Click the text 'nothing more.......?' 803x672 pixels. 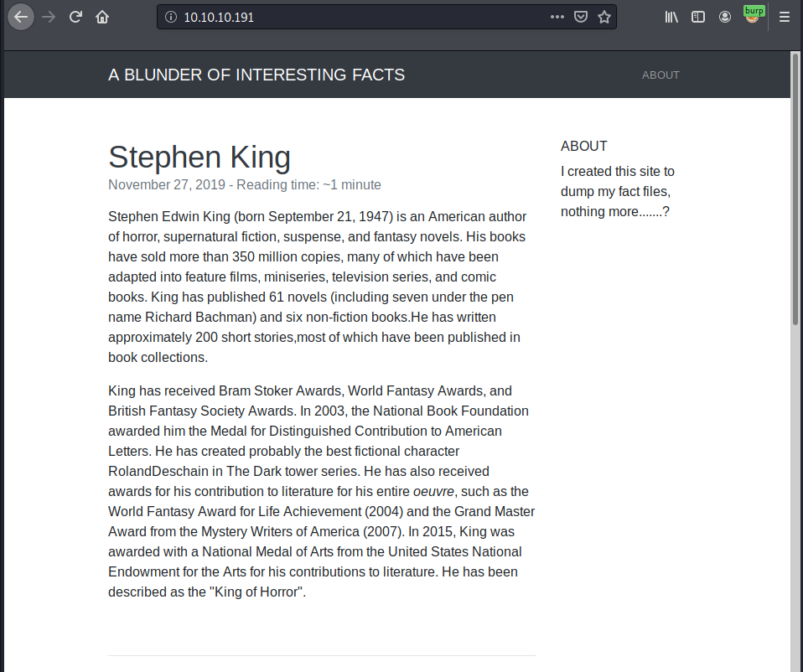point(615,211)
